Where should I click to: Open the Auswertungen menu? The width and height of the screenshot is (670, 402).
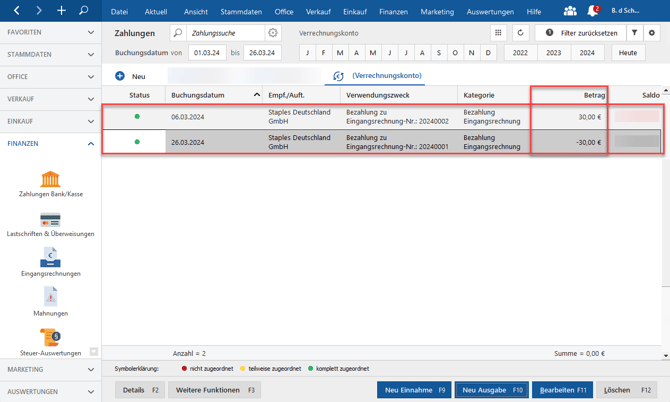pos(490,11)
